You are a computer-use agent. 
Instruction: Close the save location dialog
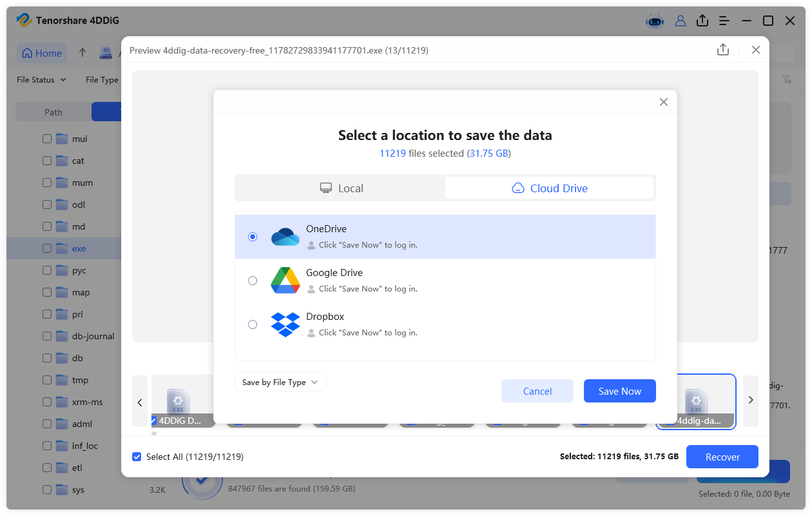[664, 102]
